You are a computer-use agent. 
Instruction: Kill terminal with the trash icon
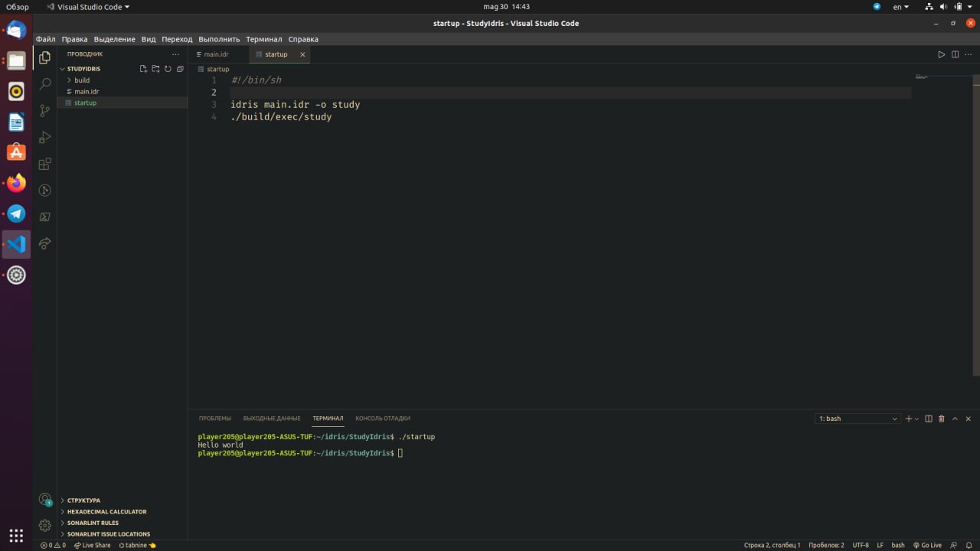[942, 419]
